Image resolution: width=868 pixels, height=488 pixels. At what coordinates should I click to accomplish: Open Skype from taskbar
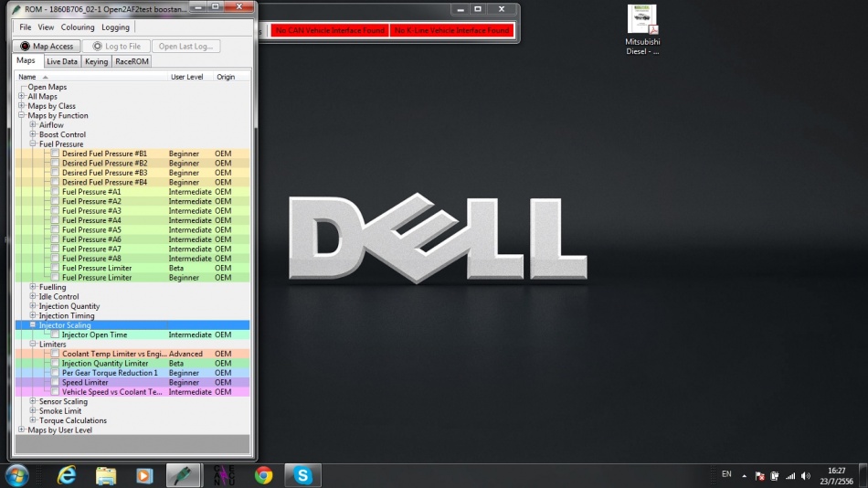(302, 476)
